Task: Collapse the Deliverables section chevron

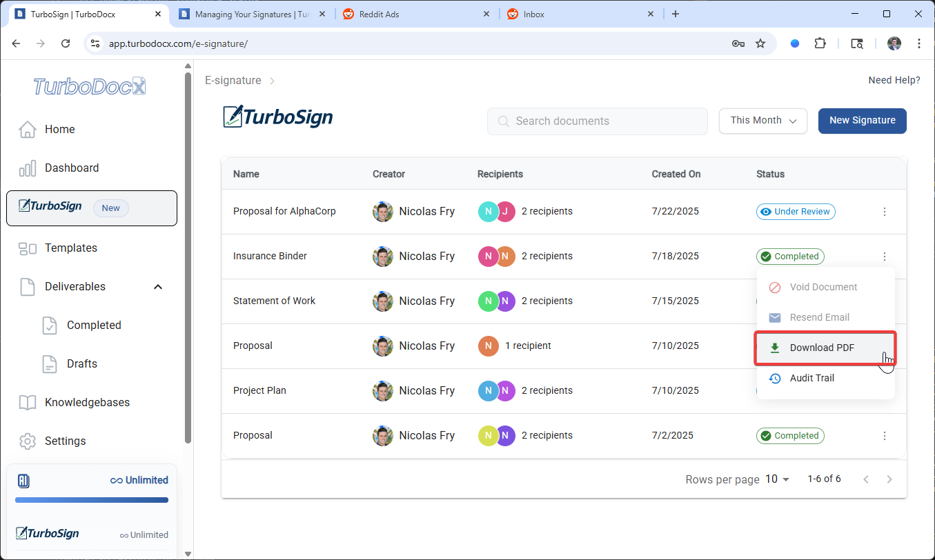Action: tap(158, 287)
